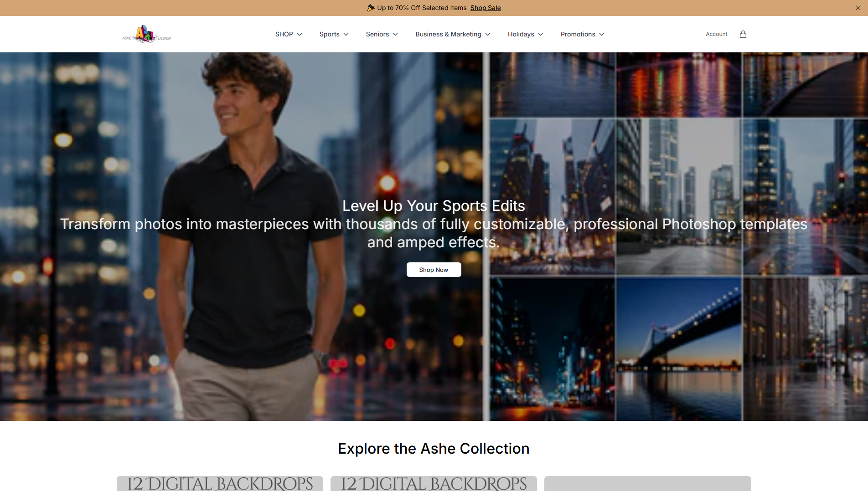Click the chevron beside Seniors
This screenshot has height=491, width=868.
tap(395, 34)
